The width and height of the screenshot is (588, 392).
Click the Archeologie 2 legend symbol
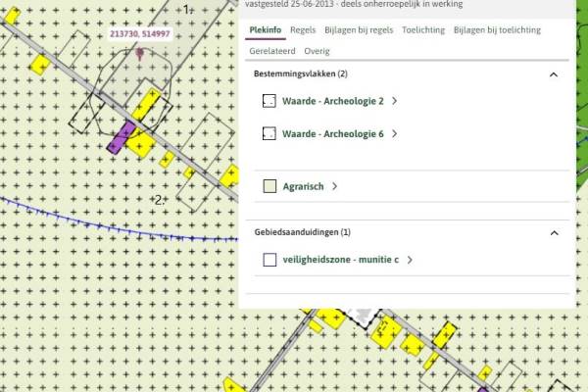(x=269, y=101)
